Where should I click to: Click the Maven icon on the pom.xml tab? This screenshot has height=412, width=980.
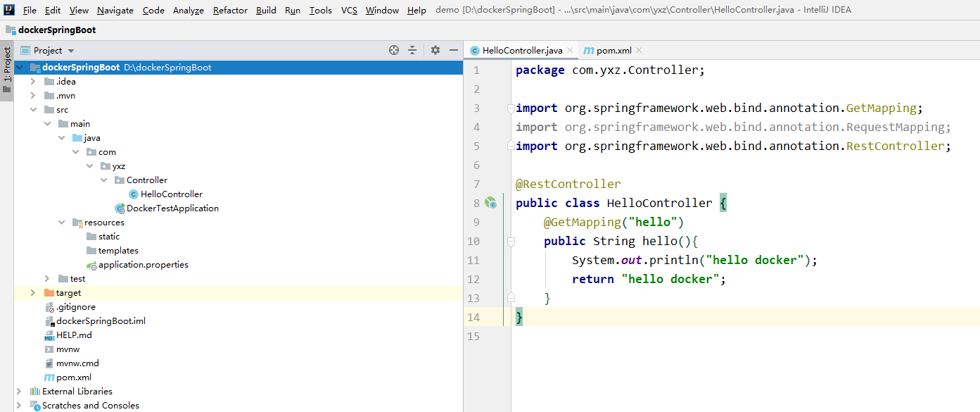click(588, 50)
